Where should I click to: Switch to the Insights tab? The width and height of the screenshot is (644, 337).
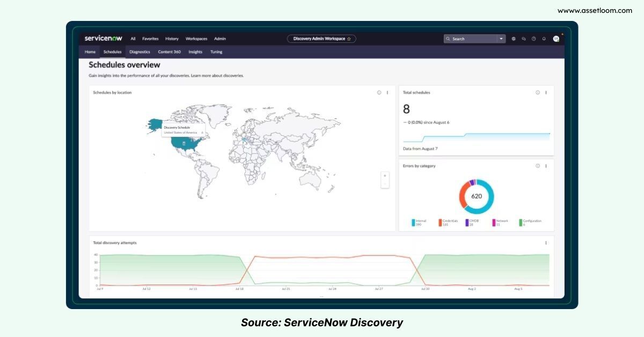pos(195,52)
